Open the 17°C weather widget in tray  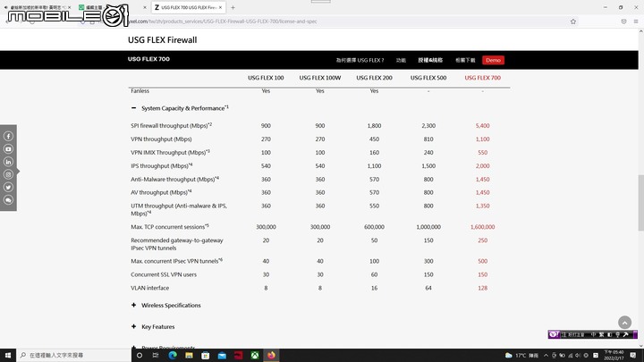521,355
